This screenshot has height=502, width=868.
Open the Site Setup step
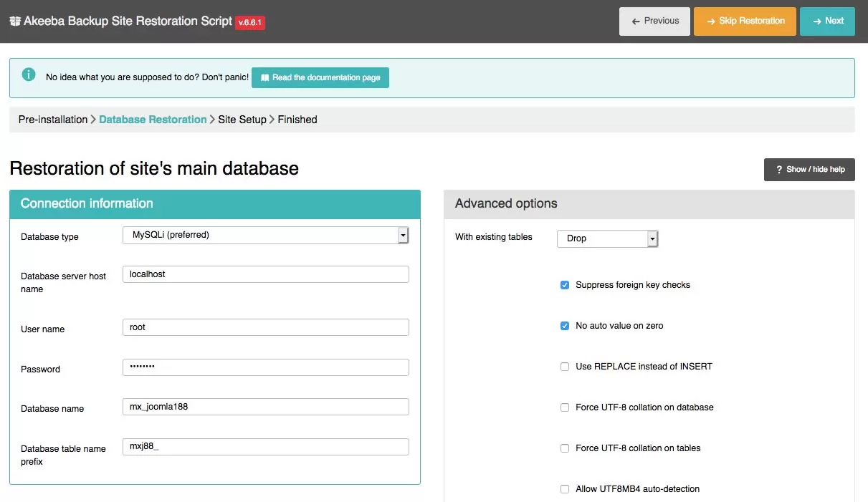tap(242, 120)
